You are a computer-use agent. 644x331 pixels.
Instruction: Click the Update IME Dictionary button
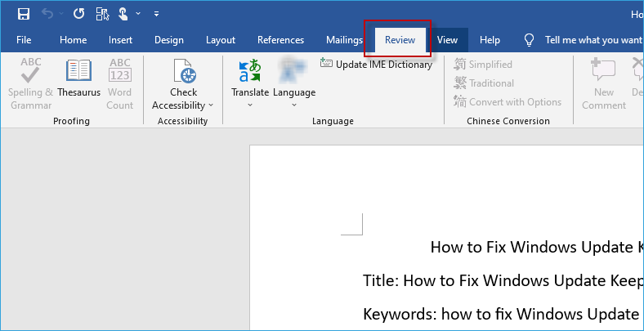point(376,64)
